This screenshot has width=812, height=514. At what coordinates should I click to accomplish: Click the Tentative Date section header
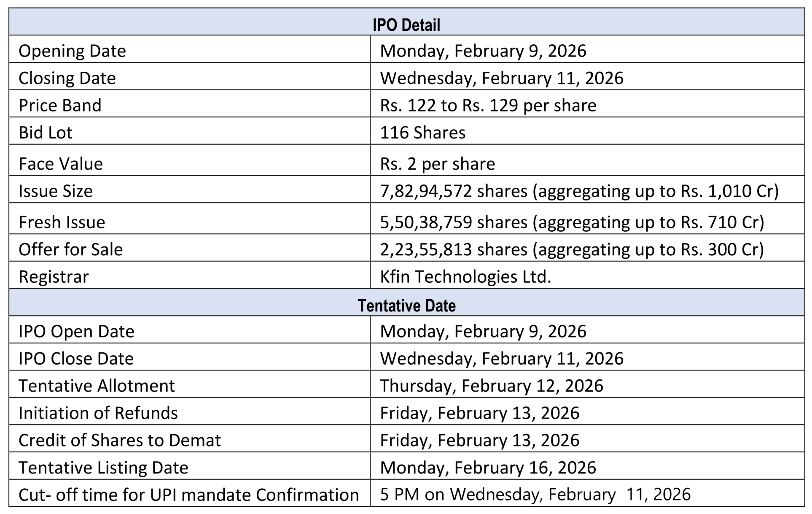pos(406,306)
